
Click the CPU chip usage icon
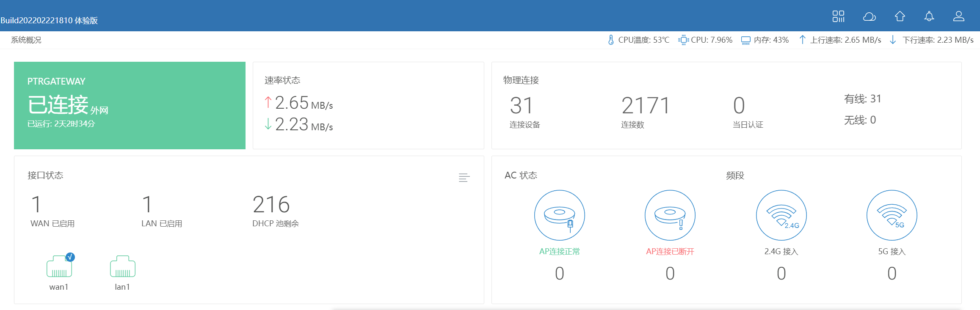[x=683, y=40]
